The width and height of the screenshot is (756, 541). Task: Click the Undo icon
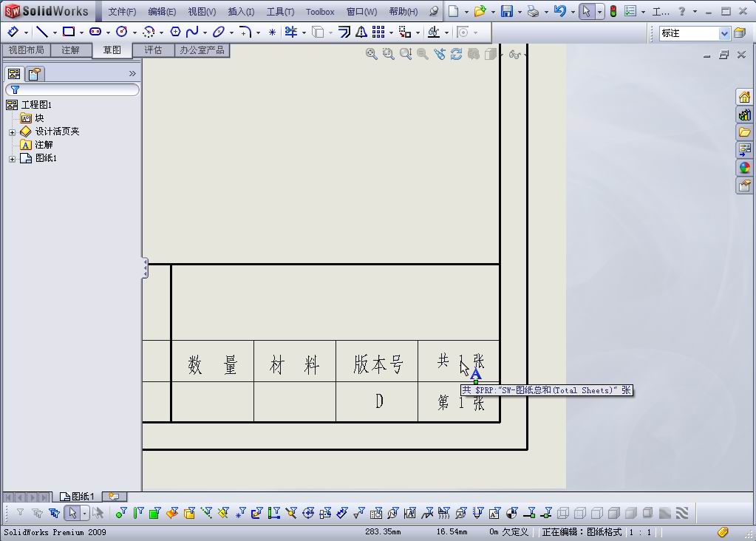tap(559, 11)
